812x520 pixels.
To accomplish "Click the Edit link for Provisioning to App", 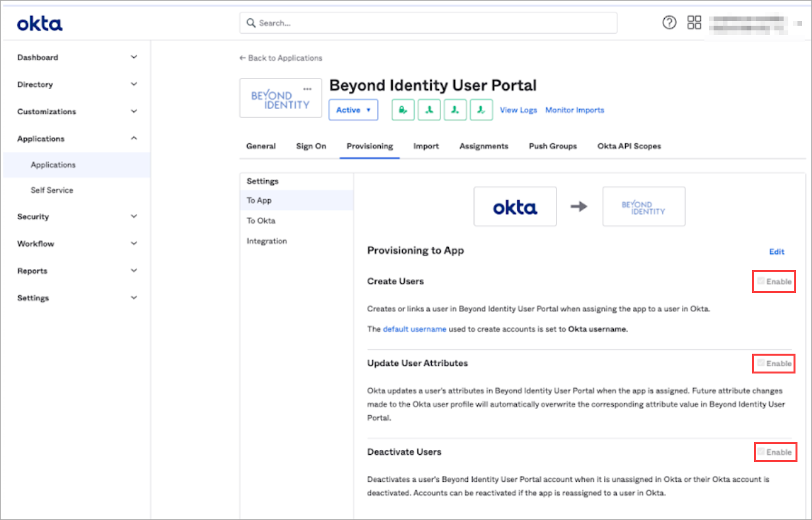I will click(x=776, y=251).
